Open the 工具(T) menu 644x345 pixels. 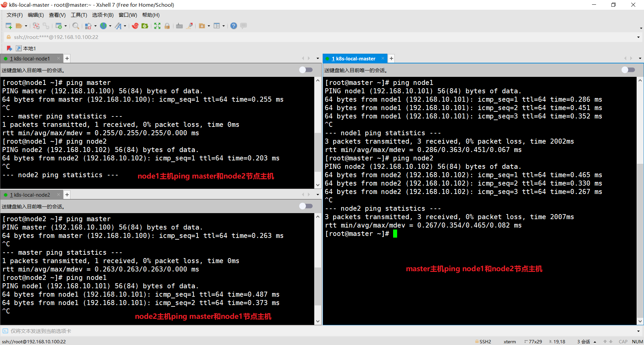point(79,15)
